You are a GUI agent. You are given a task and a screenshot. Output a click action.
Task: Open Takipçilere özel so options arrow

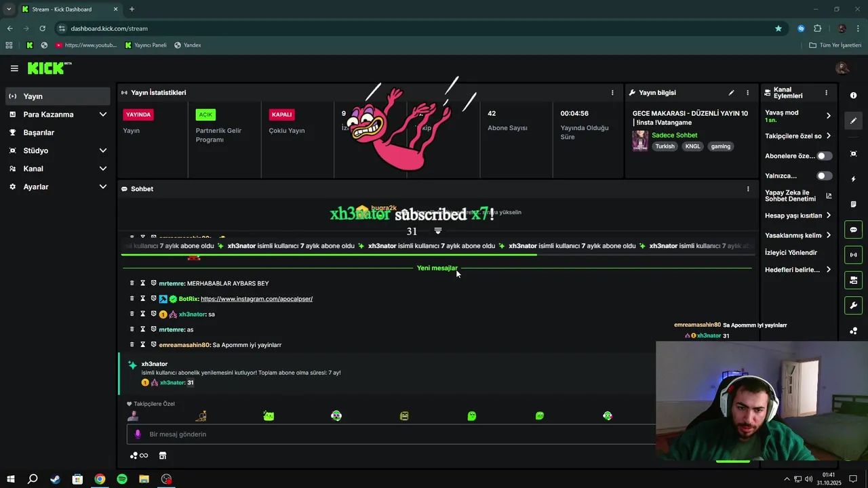pyautogui.click(x=828, y=136)
